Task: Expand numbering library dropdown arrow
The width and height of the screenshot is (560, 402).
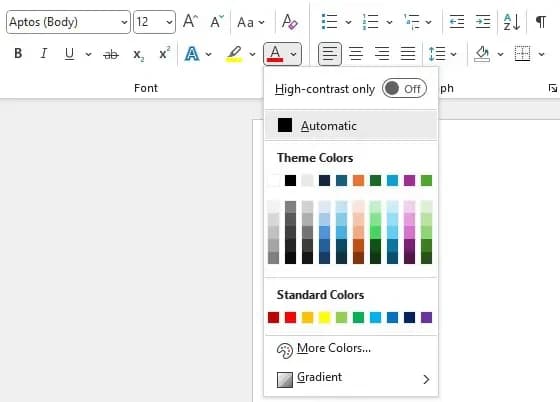Action: (x=389, y=22)
